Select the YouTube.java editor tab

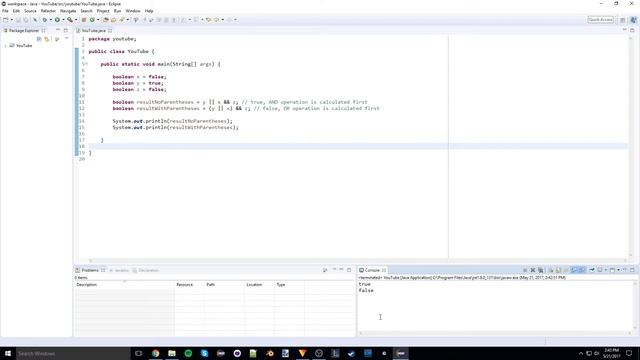94,31
